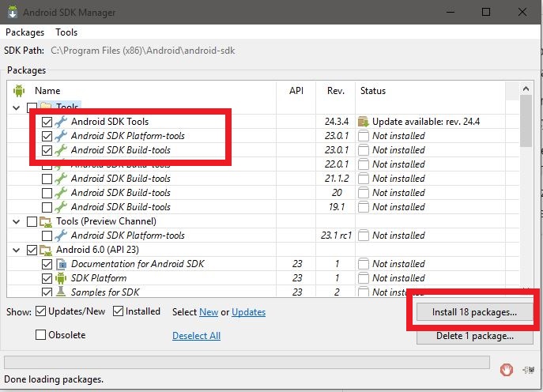Click the android icon in the table header
Image resolution: width=543 pixels, height=392 pixels.
click(19, 91)
